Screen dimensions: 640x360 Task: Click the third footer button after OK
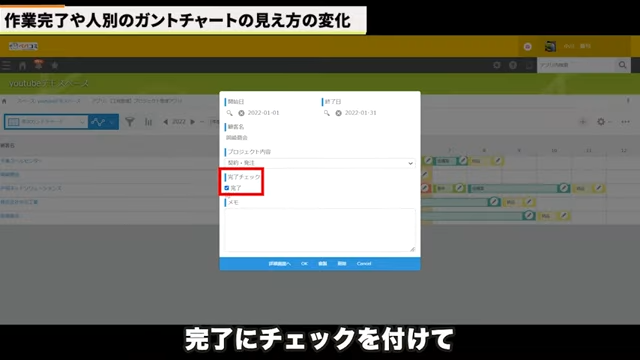pos(322,264)
